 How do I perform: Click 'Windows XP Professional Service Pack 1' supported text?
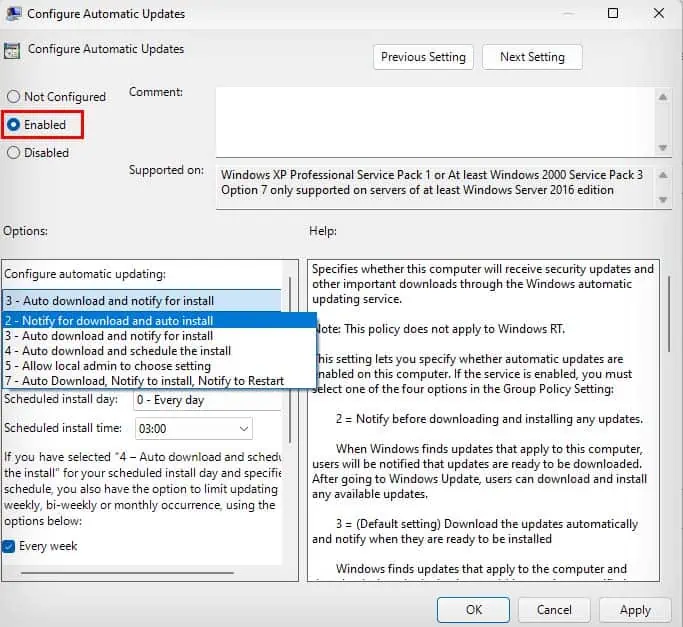[x=325, y=175]
